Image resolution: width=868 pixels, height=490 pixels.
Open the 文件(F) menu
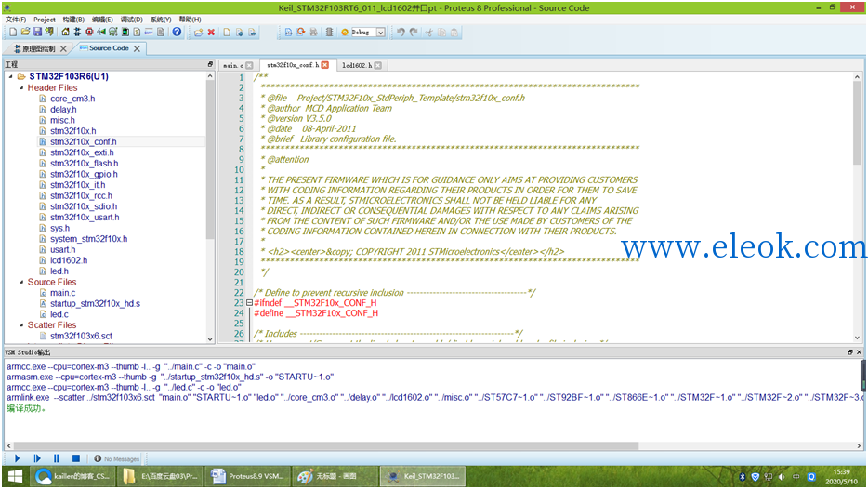pyautogui.click(x=16, y=20)
